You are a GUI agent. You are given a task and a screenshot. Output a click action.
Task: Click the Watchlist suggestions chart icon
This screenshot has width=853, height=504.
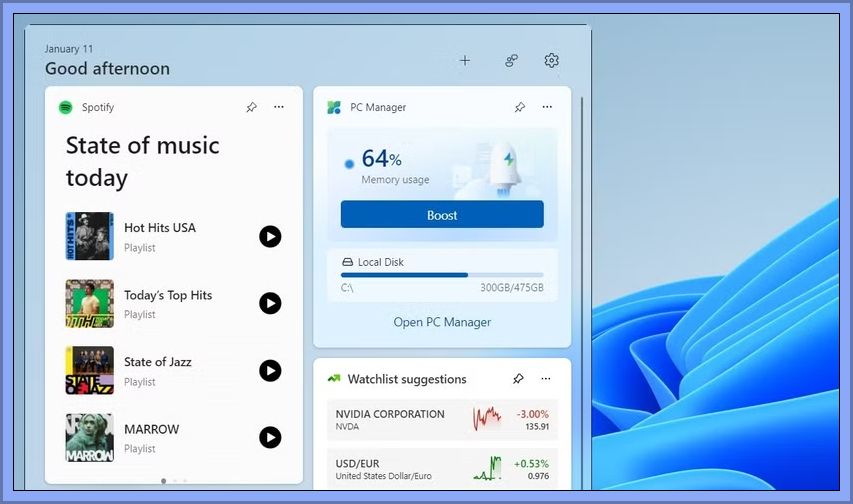tap(334, 378)
